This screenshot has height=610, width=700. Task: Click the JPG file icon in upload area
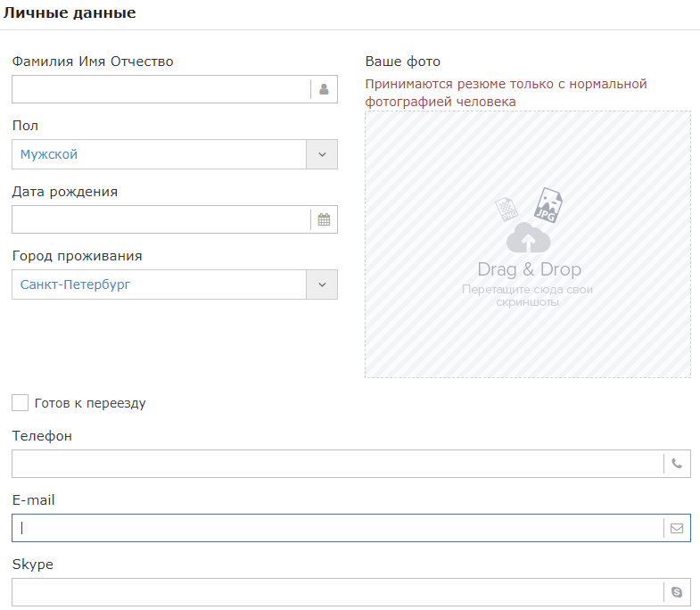click(548, 205)
